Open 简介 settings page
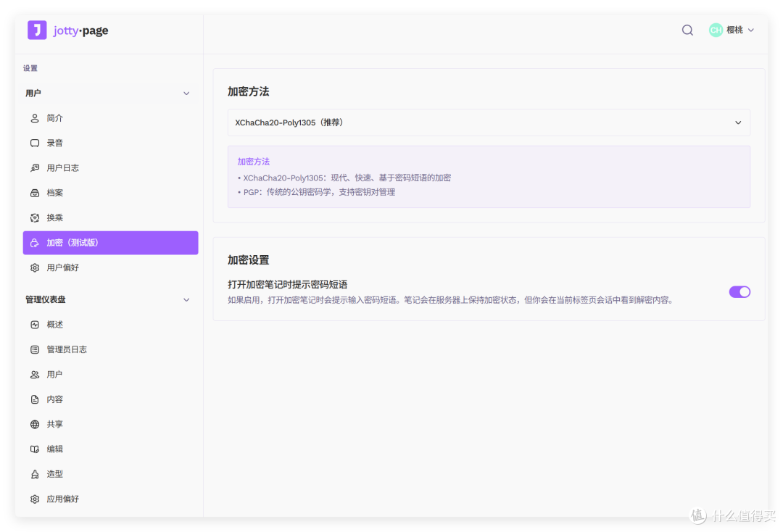The width and height of the screenshot is (783, 532). point(110,118)
